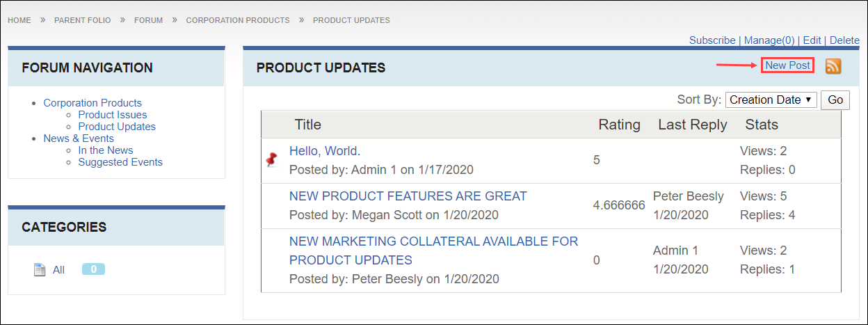Navigate to FORUM breadcrumb

(x=149, y=20)
